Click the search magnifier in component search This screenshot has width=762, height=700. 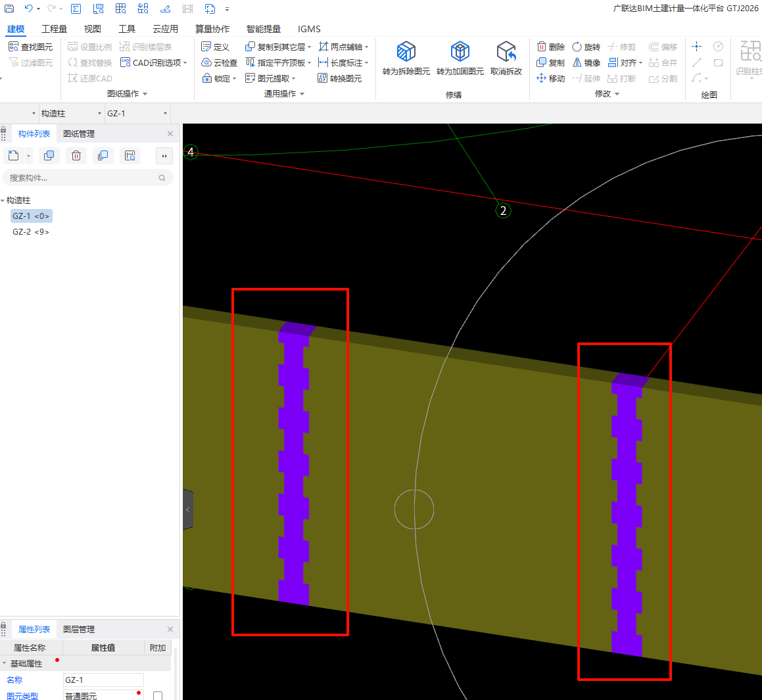162,177
